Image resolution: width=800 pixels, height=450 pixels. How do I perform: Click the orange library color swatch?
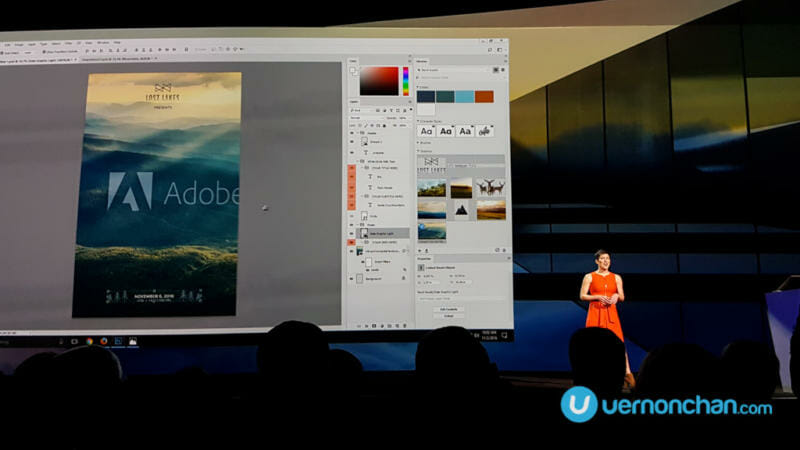pyautogui.click(x=484, y=96)
